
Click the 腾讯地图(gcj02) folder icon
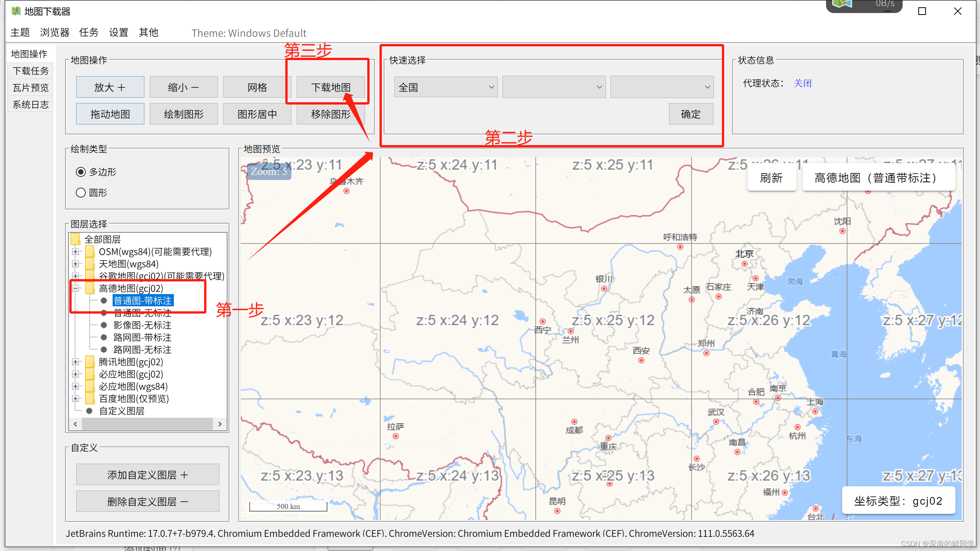90,362
